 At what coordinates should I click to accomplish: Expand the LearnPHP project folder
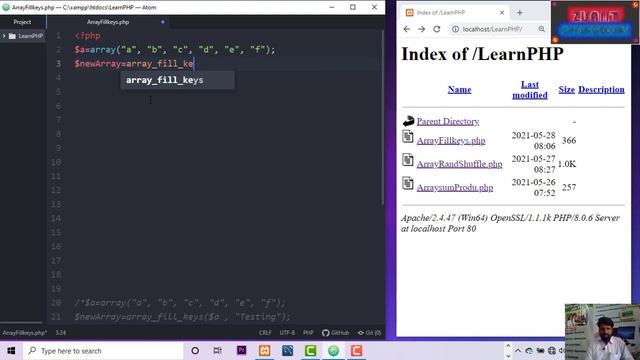point(4,36)
